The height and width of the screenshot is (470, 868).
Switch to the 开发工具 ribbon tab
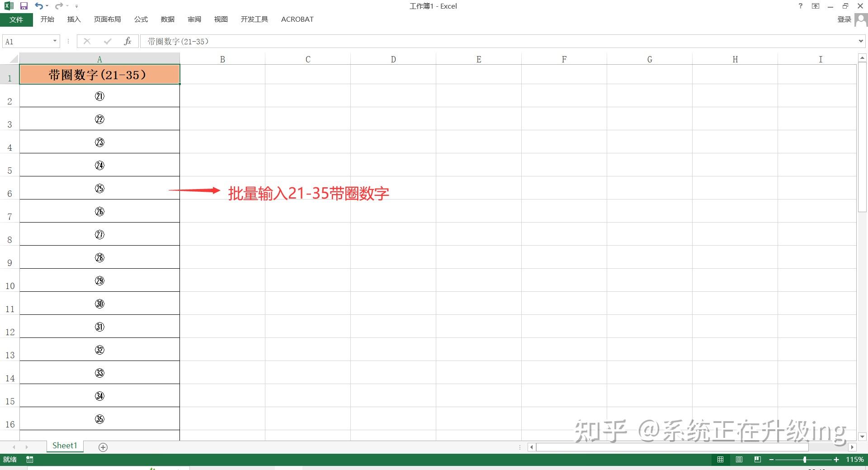[x=254, y=19]
